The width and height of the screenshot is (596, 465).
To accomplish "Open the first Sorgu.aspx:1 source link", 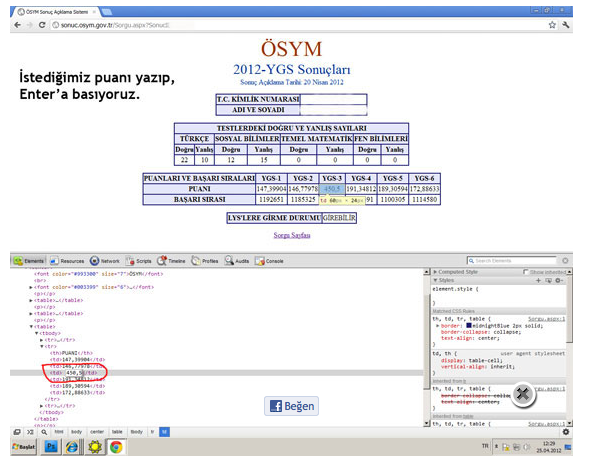I will (x=546, y=319).
